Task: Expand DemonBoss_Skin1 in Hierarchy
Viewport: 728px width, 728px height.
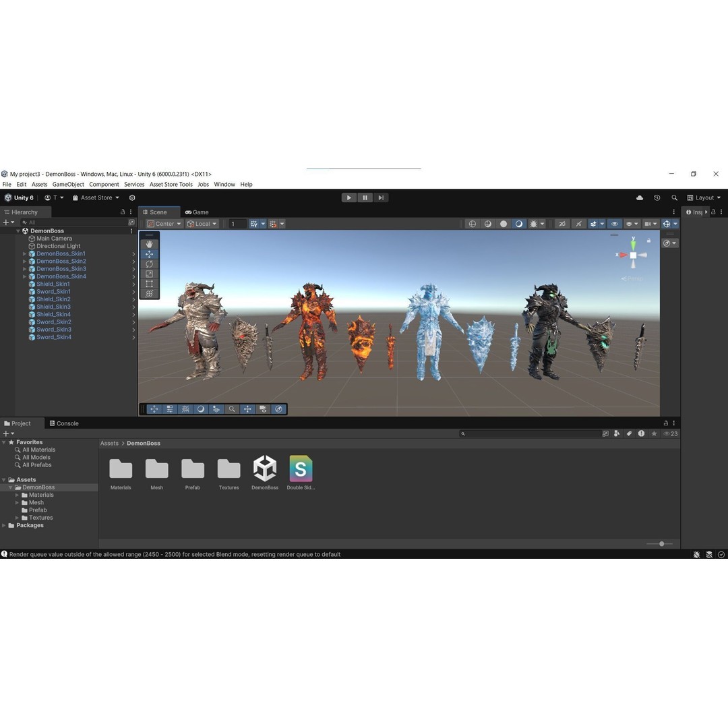Action: (25, 254)
